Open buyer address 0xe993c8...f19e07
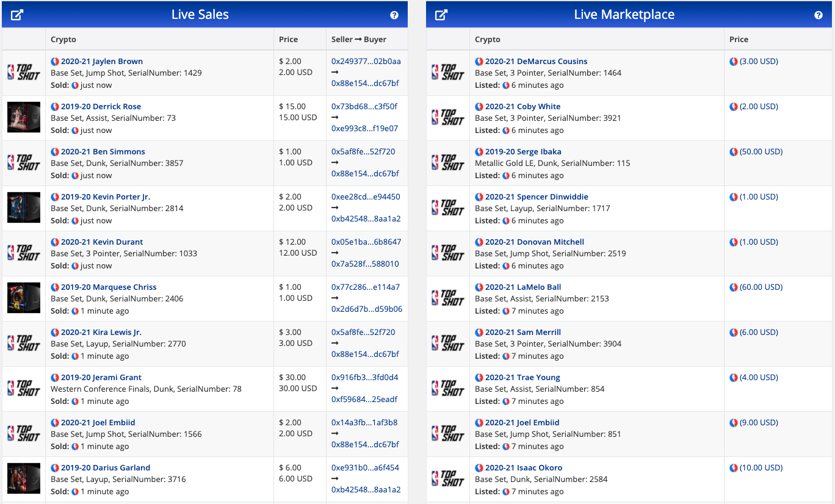This screenshot has height=504, width=835. [x=364, y=129]
